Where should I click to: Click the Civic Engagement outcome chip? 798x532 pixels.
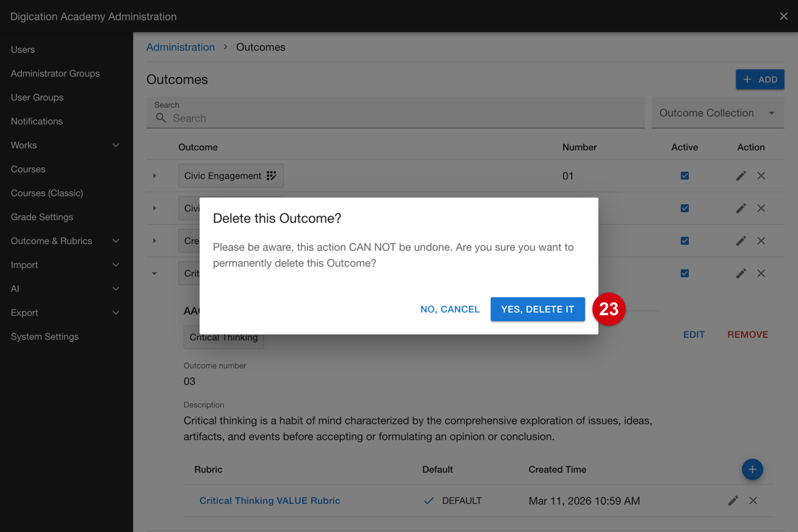click(231, 176)
